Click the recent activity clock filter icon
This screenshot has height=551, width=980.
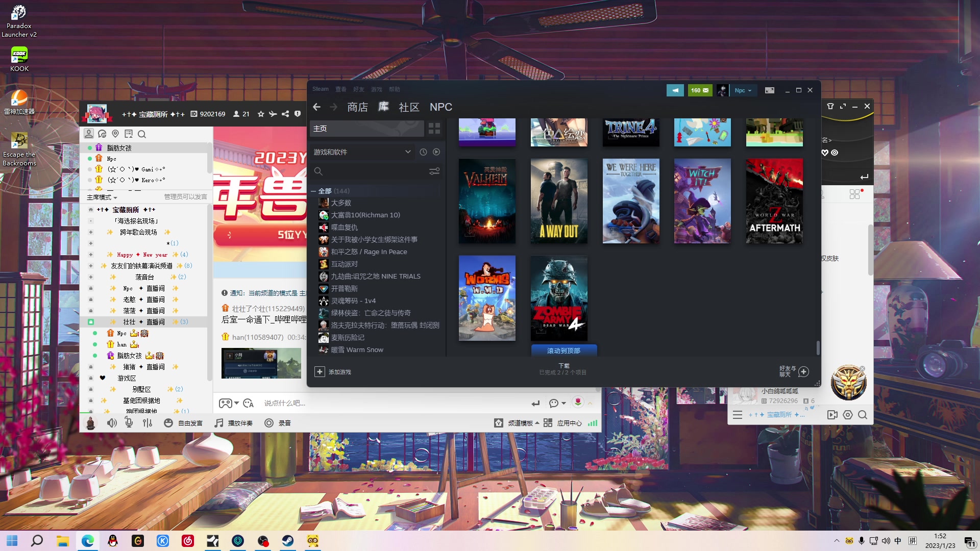[423, 152]
